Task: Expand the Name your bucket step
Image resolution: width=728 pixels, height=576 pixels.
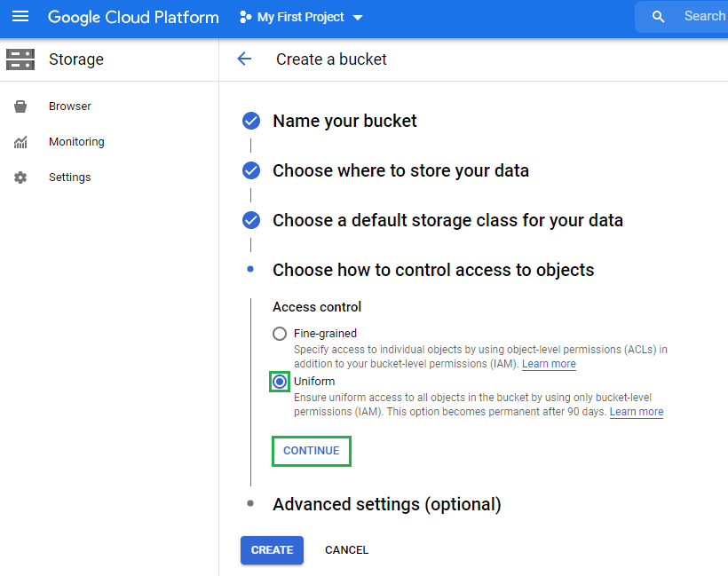Action: point(344,121)
